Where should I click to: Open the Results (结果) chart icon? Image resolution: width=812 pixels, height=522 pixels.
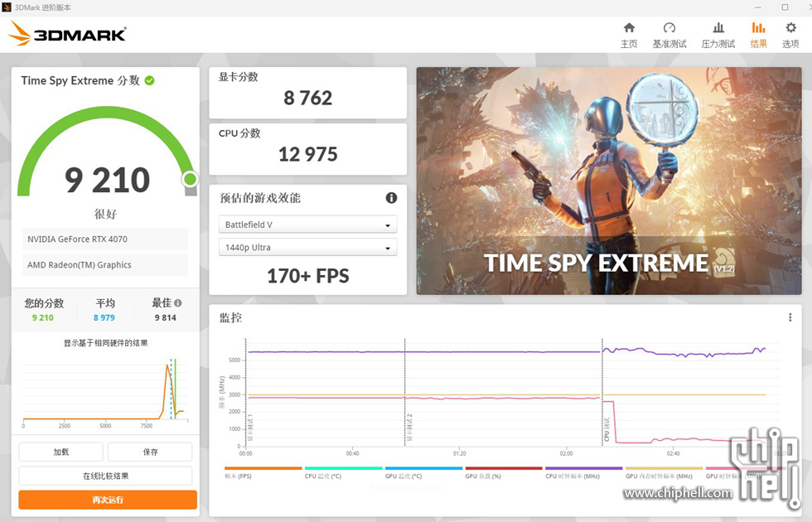point(758,27)
